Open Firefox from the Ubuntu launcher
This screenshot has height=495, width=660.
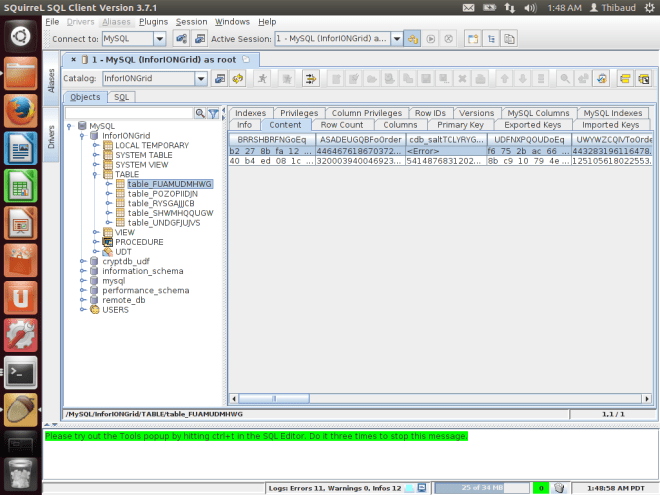pyautogui.click(x=21, y=111)
